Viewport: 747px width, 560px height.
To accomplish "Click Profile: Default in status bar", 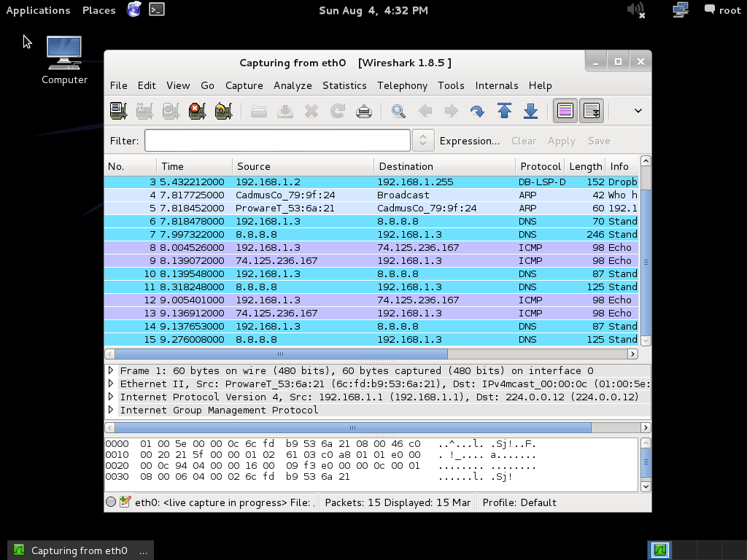I will [x=519, y=502].
